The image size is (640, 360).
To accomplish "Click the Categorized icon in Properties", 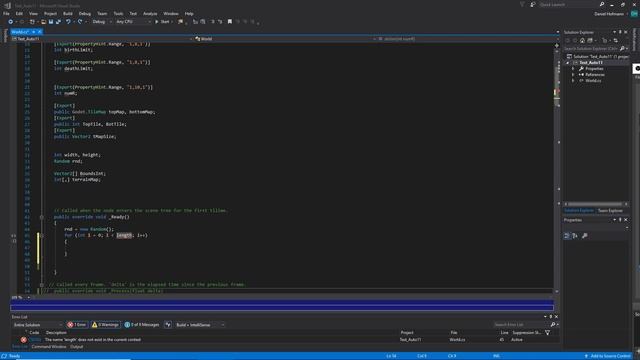I will (567, 236).
